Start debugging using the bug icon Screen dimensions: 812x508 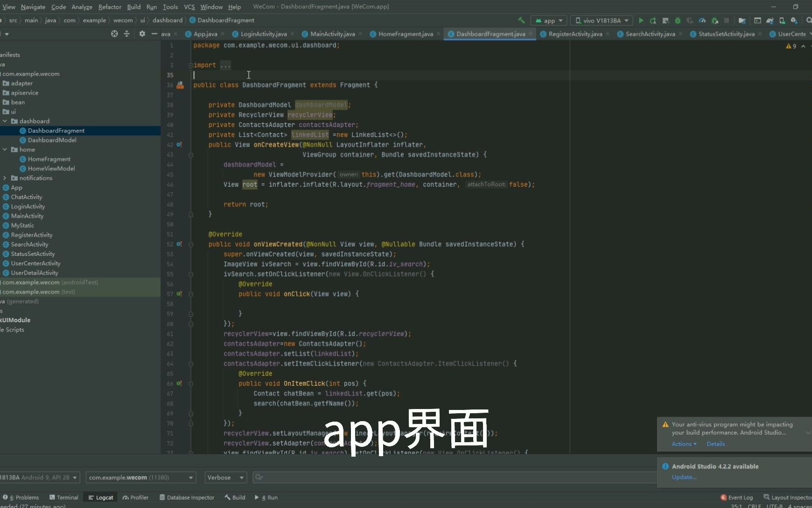coord(678,21)
